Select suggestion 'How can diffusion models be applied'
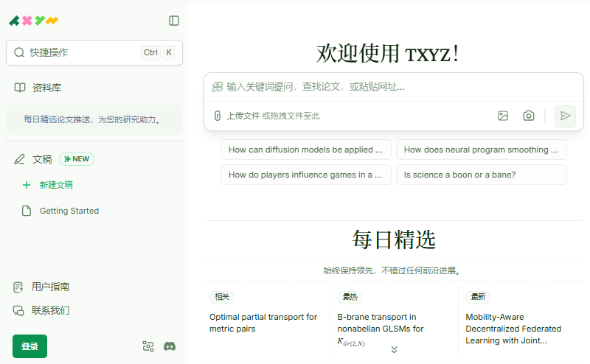Viewport: 590px width, 364px height. (306, 150)
